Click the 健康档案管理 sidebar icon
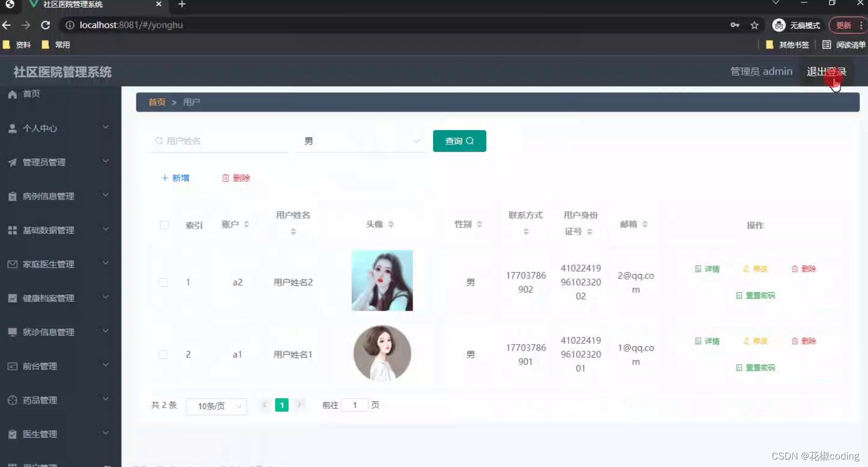This screenshot has width=868, height=467. point(12,298)
